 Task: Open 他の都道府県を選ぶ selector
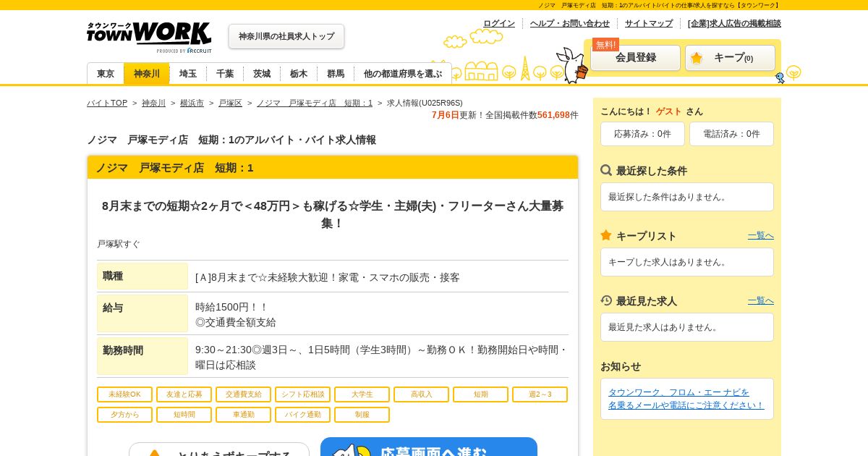[403, 74]
